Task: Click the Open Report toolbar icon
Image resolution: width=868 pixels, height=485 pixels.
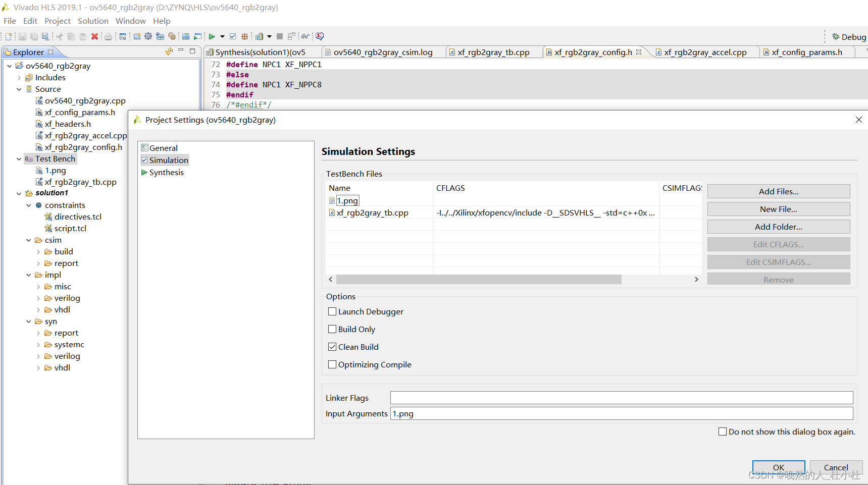Action: point(259,36)
